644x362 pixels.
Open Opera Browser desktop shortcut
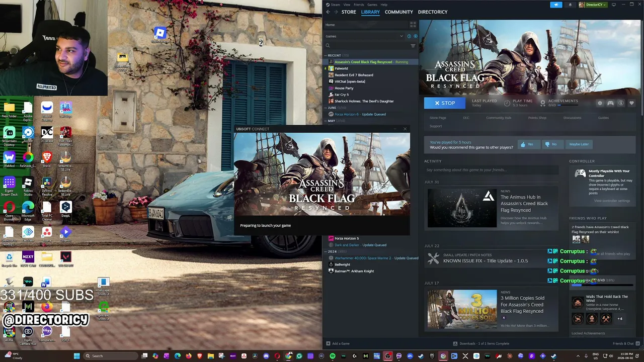pyautogui.click(x=9, y=210)
